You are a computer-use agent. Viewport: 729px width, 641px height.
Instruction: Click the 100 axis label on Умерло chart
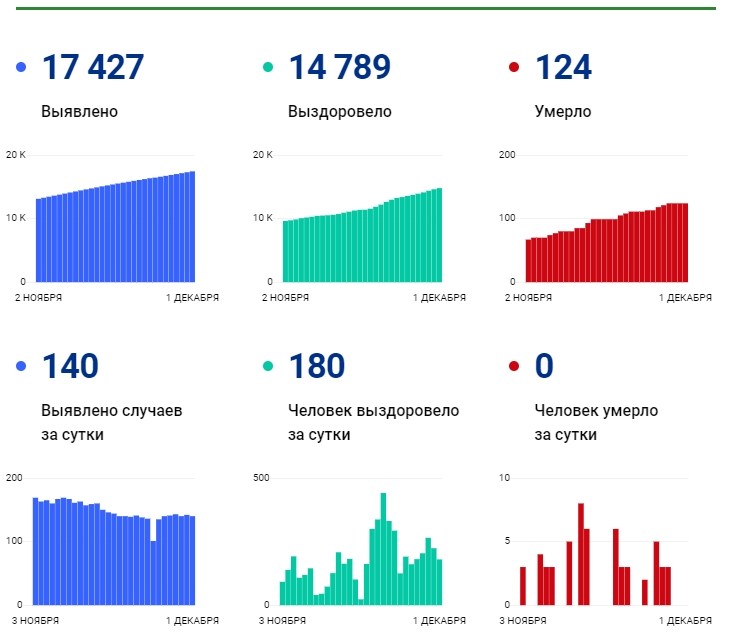pyautogui.click(x=507, y=218)
